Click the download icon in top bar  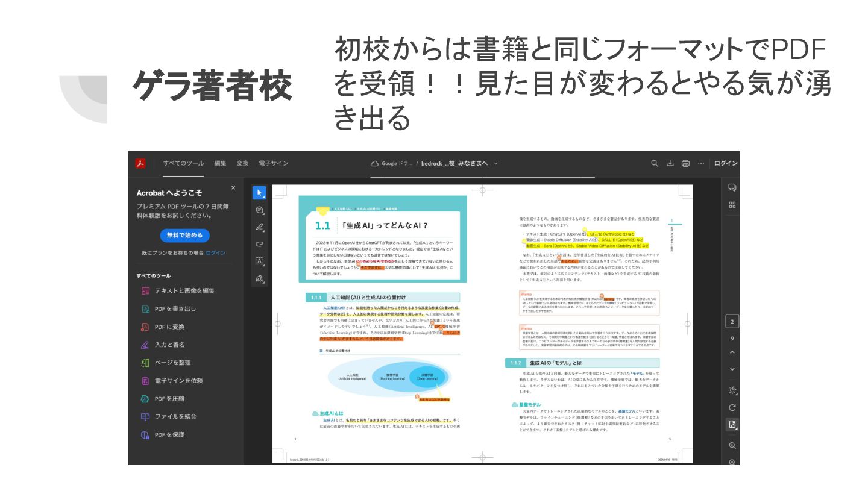pyautogui.click(x=670, y=163)
